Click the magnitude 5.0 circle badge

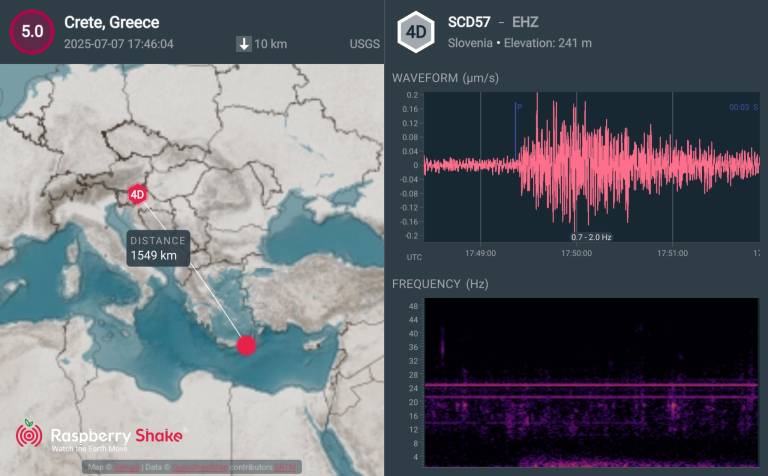32,31
